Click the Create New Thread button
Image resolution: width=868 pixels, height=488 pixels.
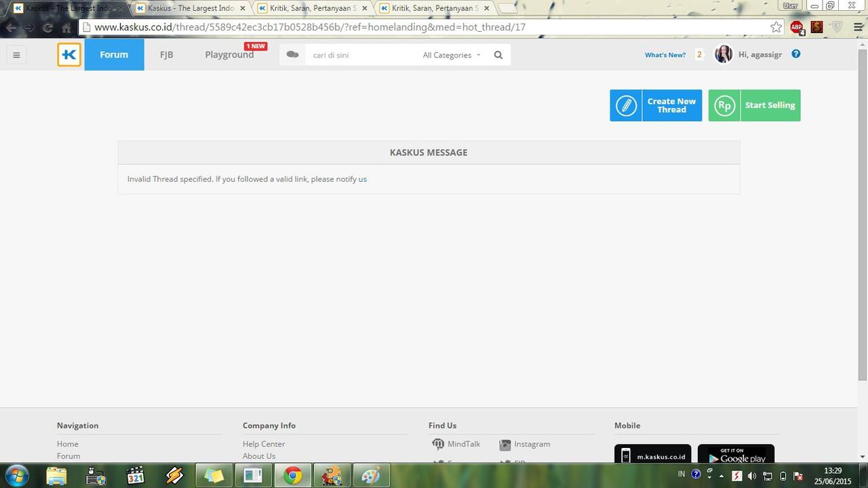tap(656, 106)
